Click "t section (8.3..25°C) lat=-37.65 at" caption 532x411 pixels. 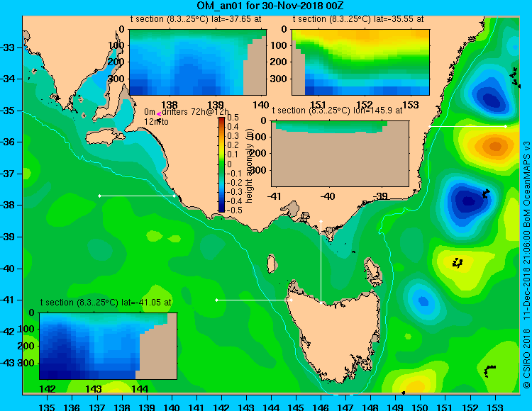click(x=196, y=19)
